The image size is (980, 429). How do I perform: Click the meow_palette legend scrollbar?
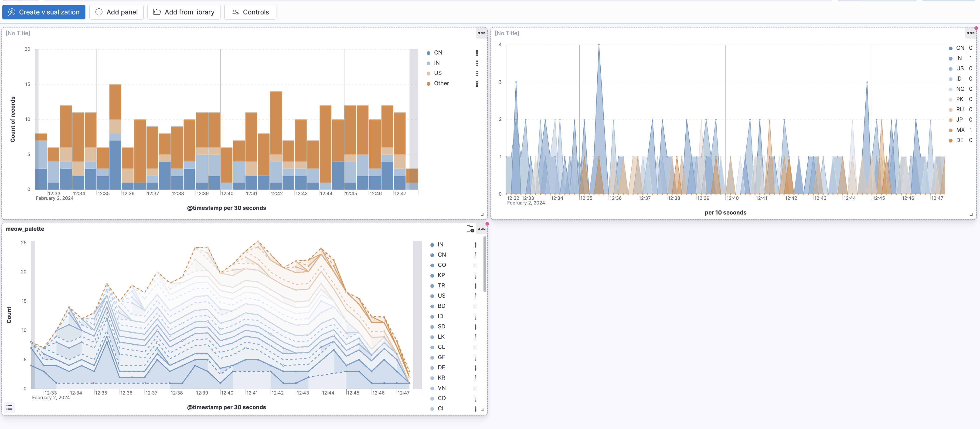pos(485,264)
